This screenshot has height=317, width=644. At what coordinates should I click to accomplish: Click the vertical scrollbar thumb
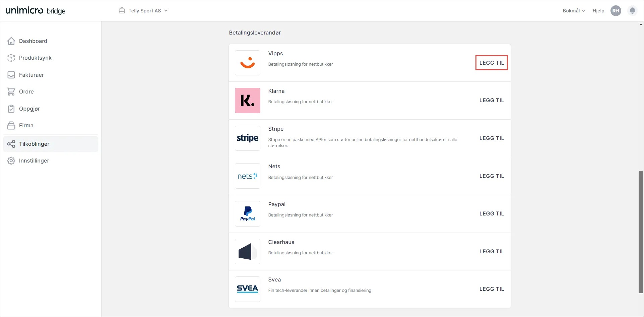click(641, 232)
